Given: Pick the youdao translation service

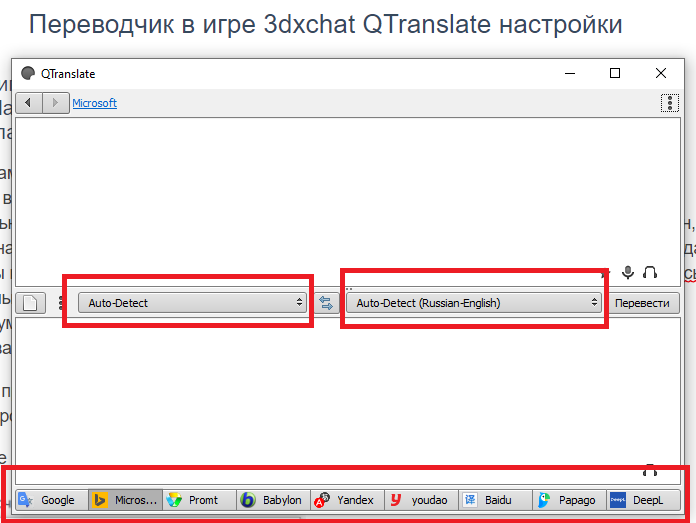Looking at the screenshot, I should click(421, 500).
